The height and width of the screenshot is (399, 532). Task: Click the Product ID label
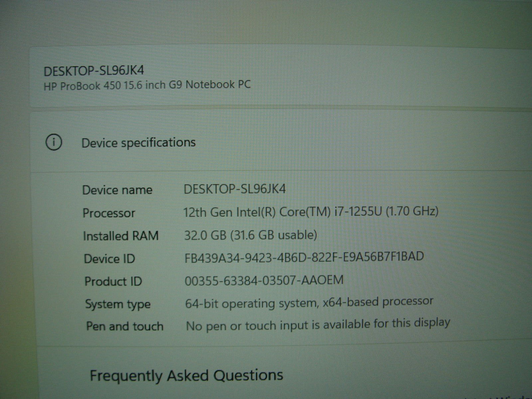coord(113,281)
